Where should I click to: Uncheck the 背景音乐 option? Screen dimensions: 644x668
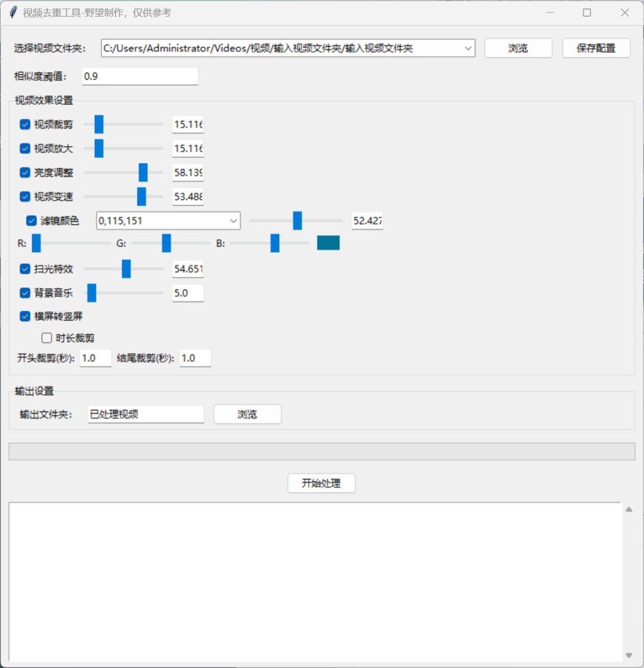pos(25,293)
